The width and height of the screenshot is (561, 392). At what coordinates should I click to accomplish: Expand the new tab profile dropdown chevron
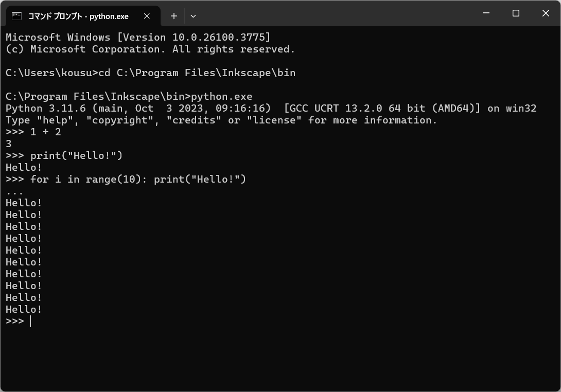point(193,16)
